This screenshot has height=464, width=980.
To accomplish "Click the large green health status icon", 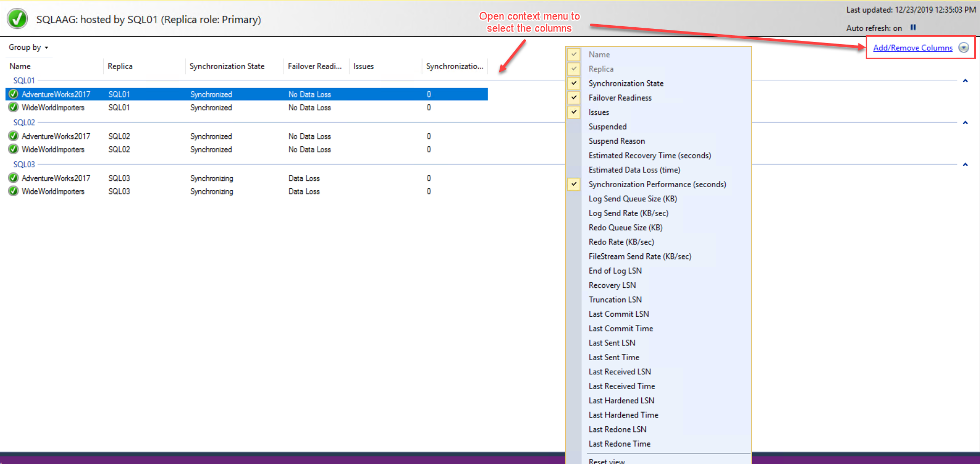I will (17, 18).
